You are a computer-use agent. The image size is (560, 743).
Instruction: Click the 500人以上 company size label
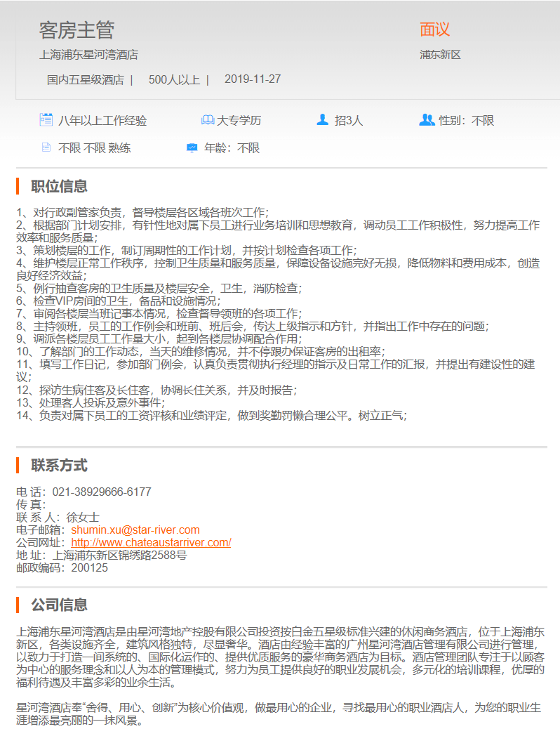[x=174, y=79]
